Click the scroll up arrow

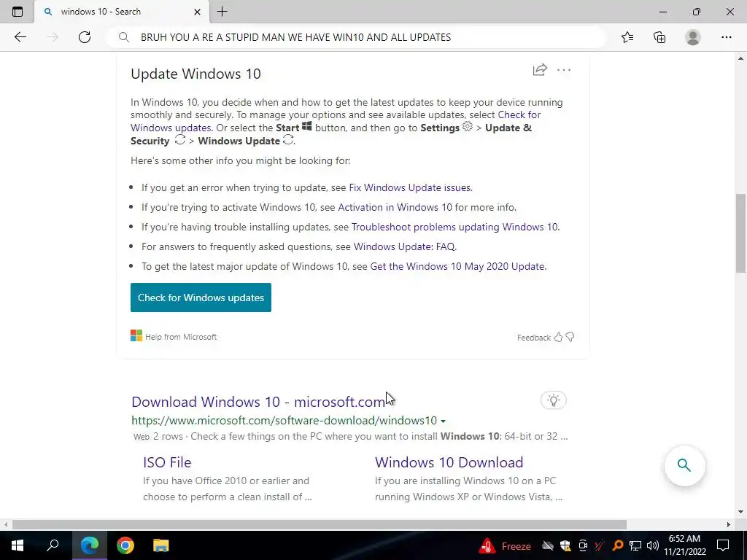click(x=740, y=58)
